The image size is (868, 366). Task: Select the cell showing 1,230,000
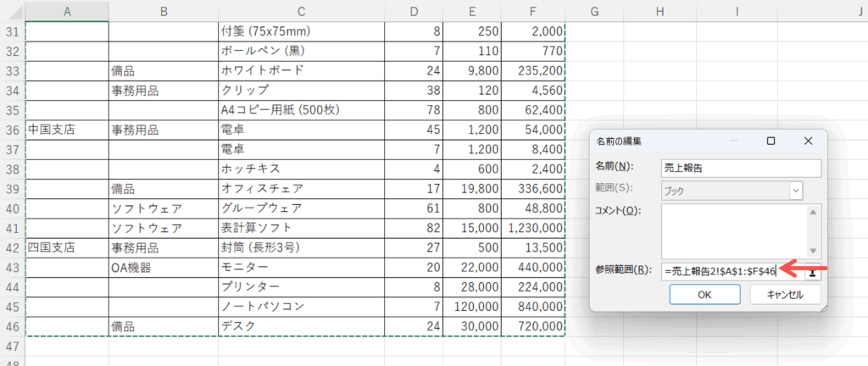tap(532, 228)
